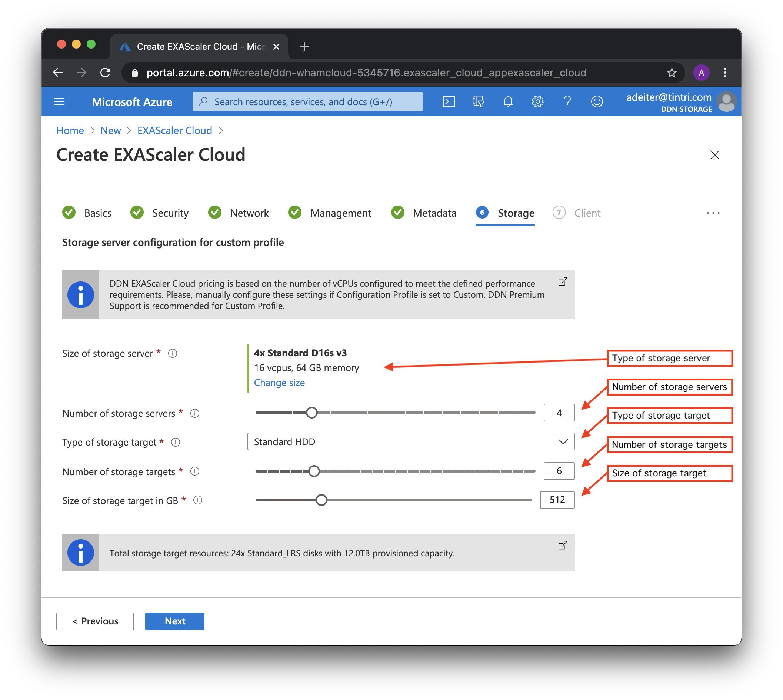This screenshot has height=700, width=783.
Task: Expand Type of storage target dropdown
Action: pyautogui.click(x=411, y=441)
